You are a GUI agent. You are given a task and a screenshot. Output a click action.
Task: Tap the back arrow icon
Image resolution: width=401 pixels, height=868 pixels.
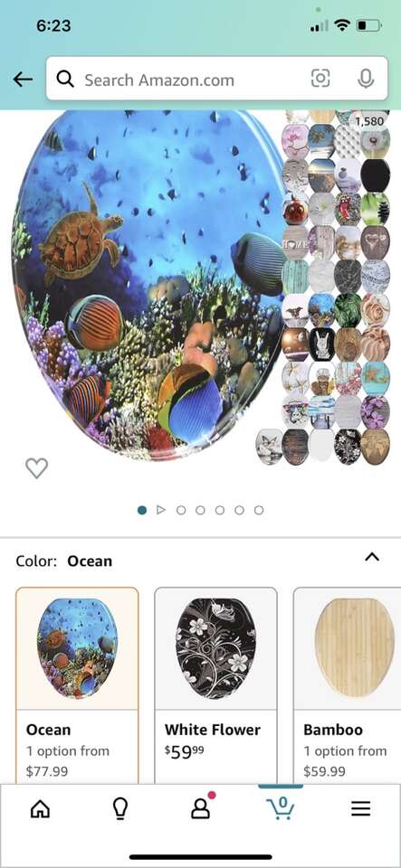pyautogui.click(x=23, y=80)
